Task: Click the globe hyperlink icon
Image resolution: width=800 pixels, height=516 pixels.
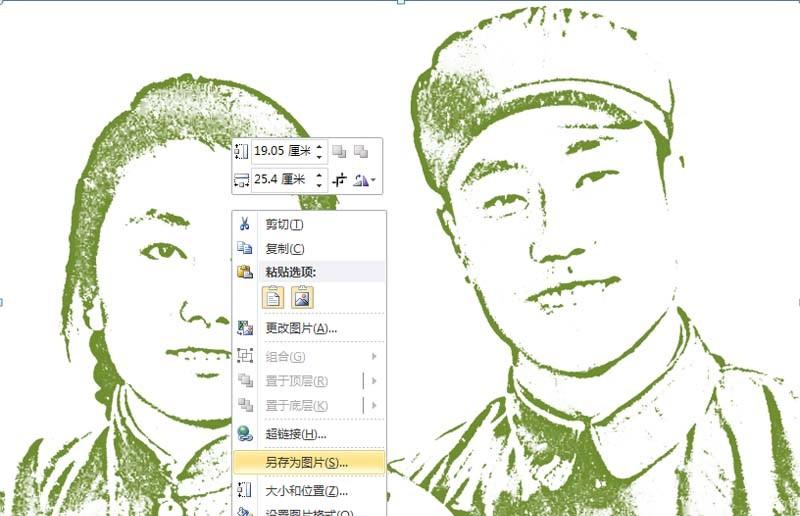Action: pos(245,434)
